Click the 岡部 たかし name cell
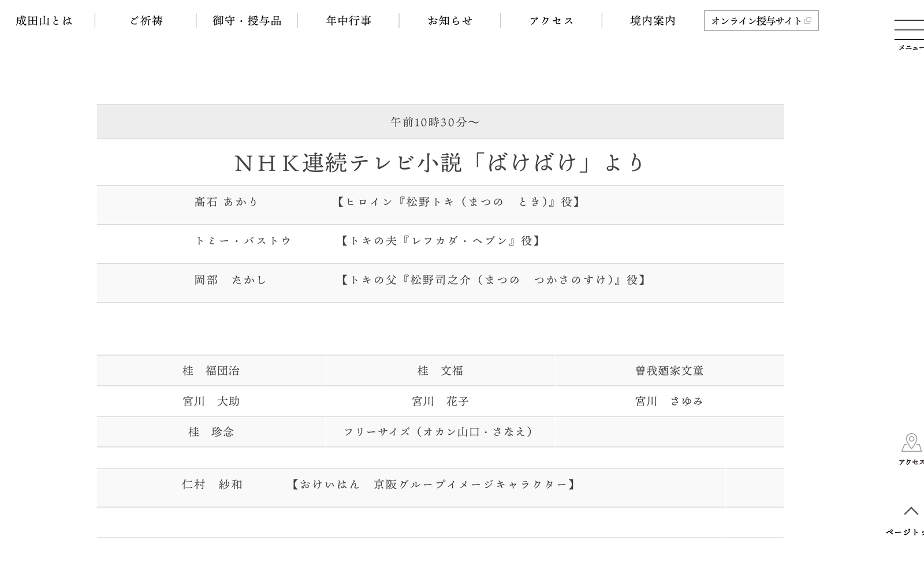924x570 pixels. pos(230,280)
